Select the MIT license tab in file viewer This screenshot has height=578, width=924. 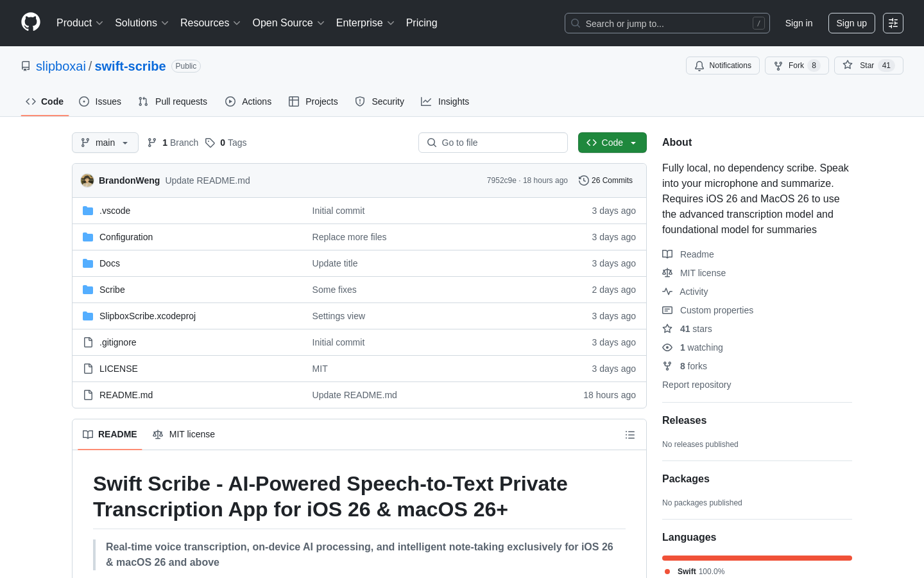click(184, 435)
